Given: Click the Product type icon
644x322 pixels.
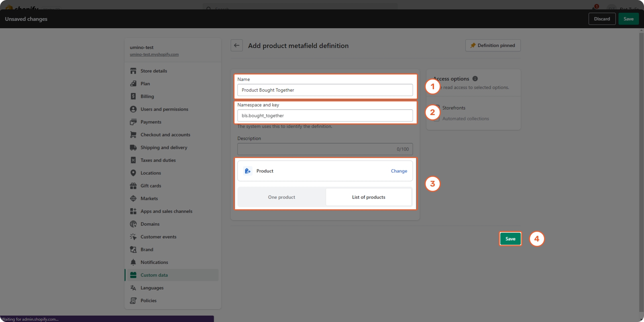Looking at the screenshot, I should click(x=248, y=171).
